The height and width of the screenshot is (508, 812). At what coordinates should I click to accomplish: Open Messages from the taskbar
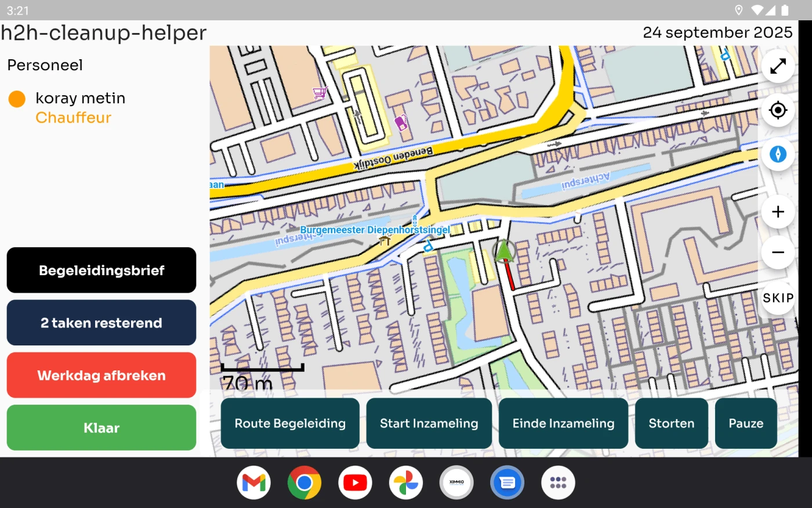point(507,482)
